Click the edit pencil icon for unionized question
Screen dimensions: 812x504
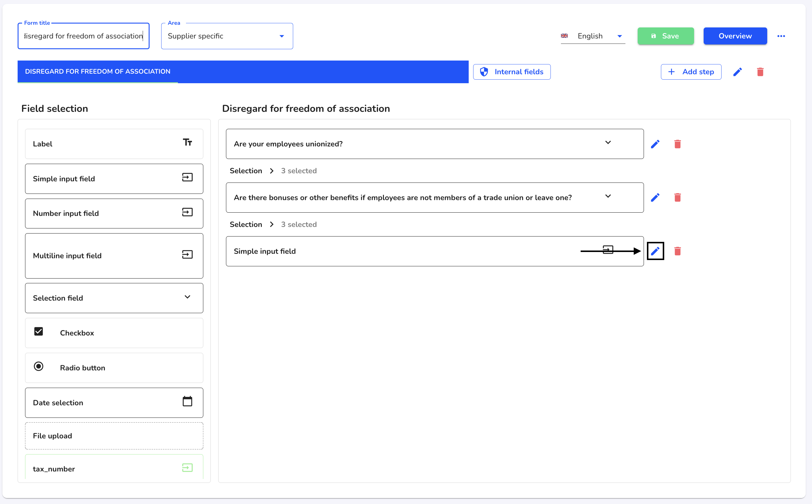pos(656,144)
